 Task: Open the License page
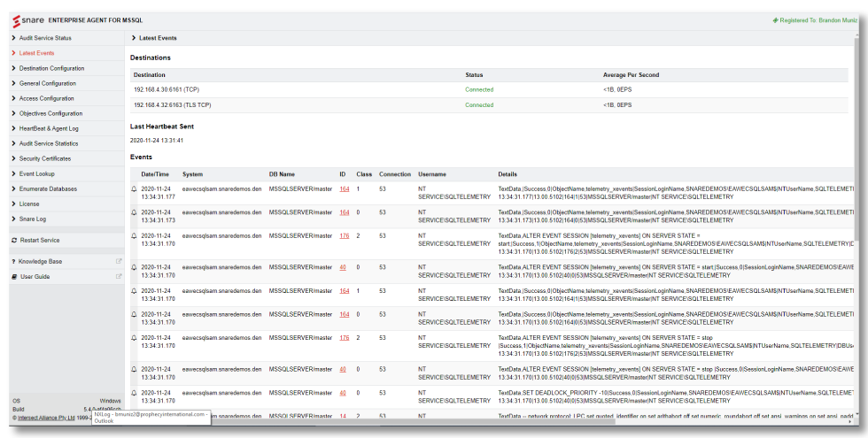tap(29, 204)
